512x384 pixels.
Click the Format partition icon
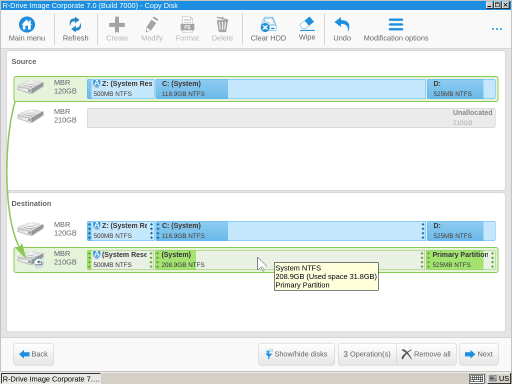(x=187, y=25)
